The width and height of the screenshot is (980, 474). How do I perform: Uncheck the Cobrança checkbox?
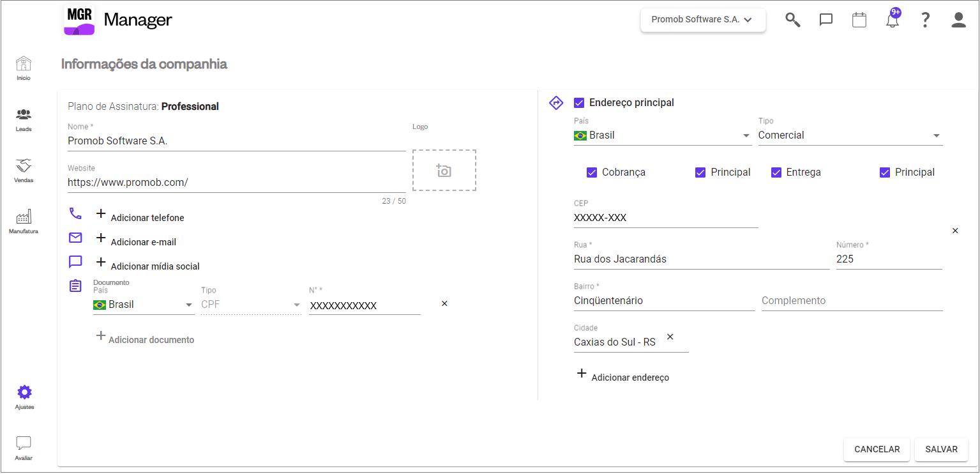pos(592,172)
